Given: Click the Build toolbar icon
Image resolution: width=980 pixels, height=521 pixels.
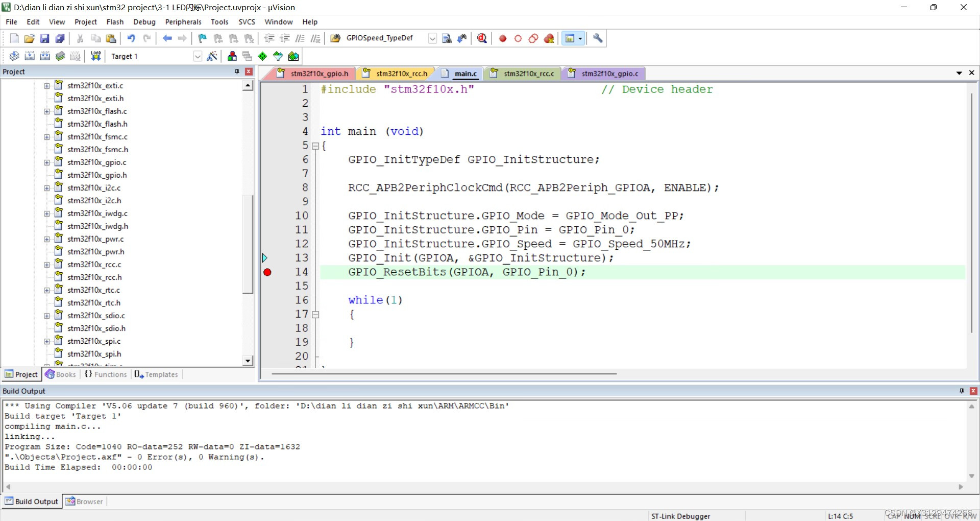Looking at the screenshot, I should [30, 56].
